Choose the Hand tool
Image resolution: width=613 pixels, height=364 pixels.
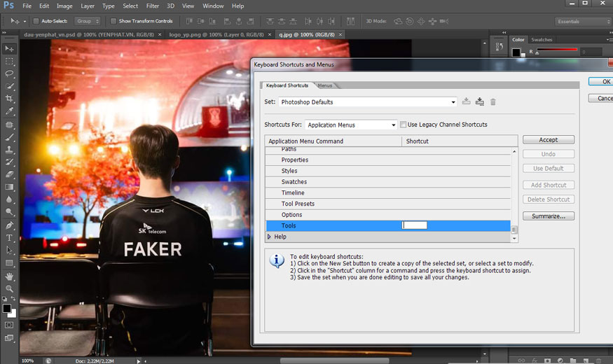coord(9,276)
